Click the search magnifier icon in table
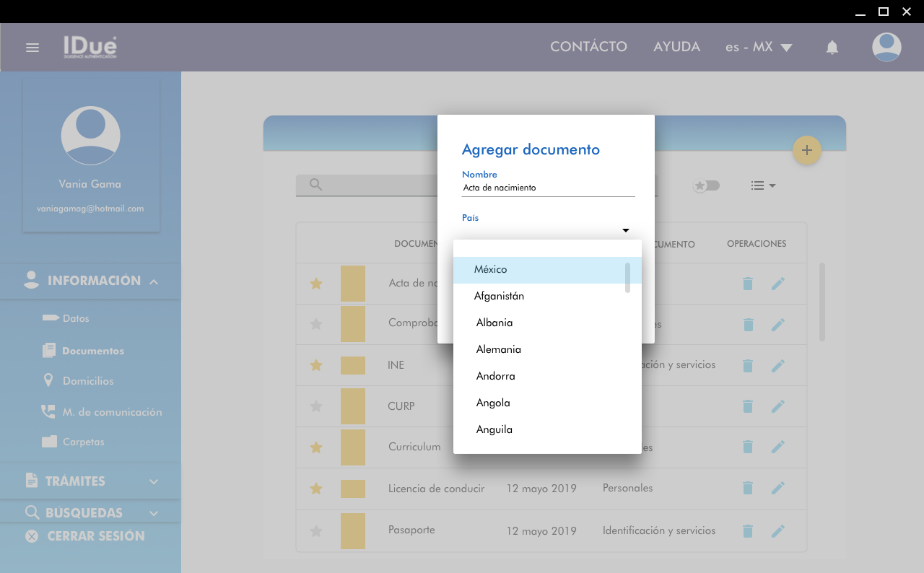This screenshot has height=573, width=924. coord(315,185)
